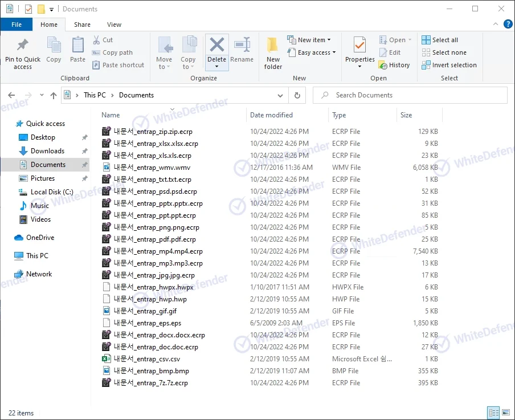The width and height of the screenshot is (515, 420).
Task: Click the Copy icon in Clipboard group
Action: tap(54, 46)
